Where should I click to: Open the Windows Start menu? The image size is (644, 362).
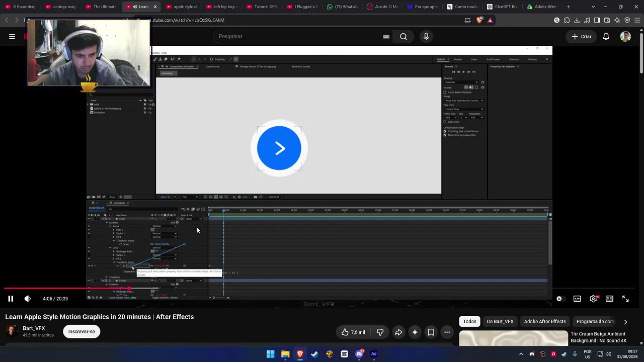[270, 354]
